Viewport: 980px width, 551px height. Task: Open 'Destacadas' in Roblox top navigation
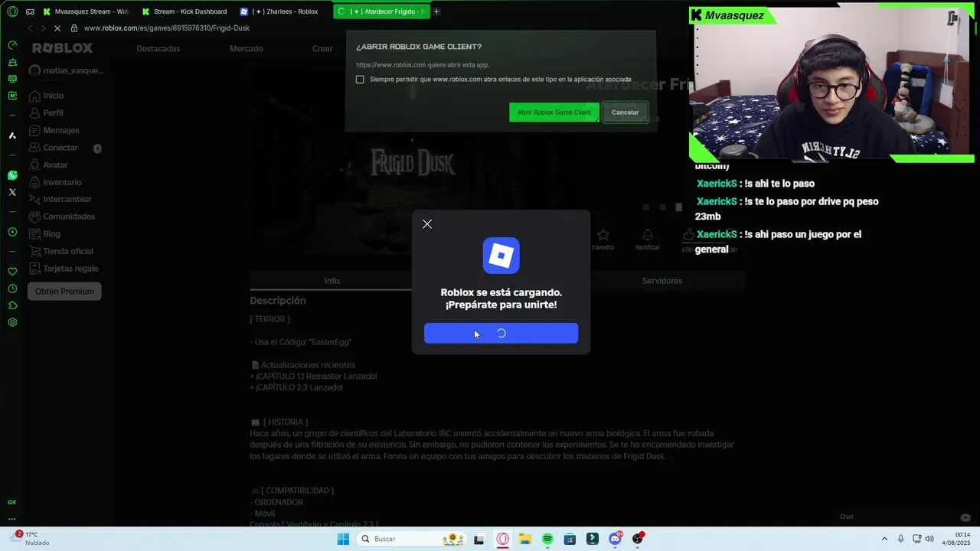click(x=158, y=49)
